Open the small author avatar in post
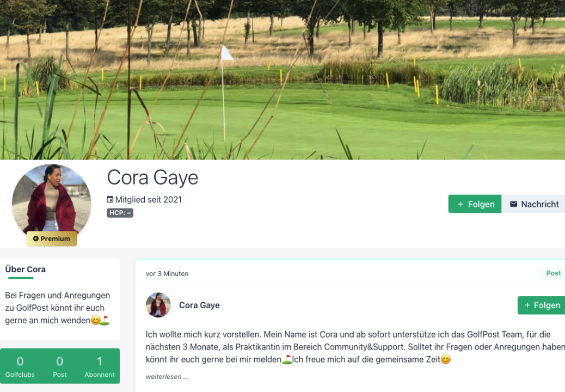 pos(158,305)
